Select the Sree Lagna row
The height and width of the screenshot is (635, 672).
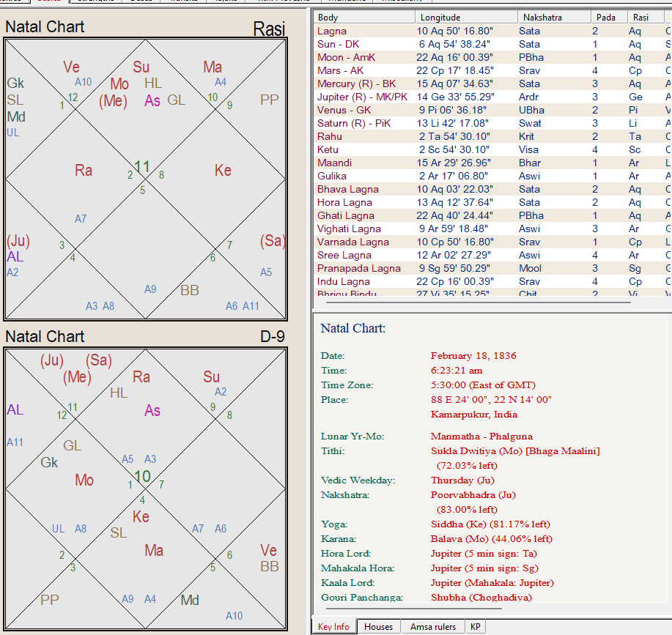coord(493,255)
